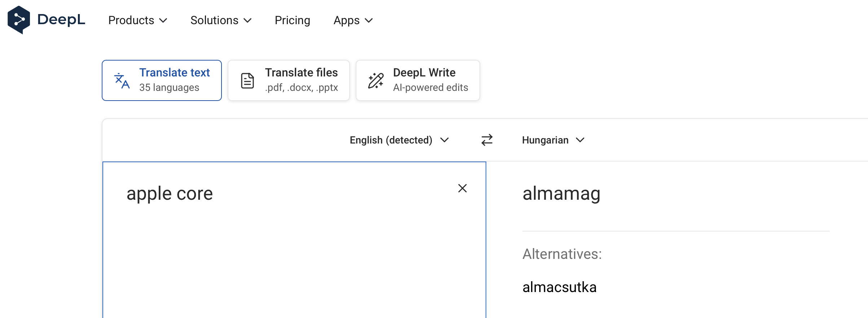This screenshot has width=868, height=318.
Task: Click the language glyph icon on Translate text
Action: (x=122, y=81)
